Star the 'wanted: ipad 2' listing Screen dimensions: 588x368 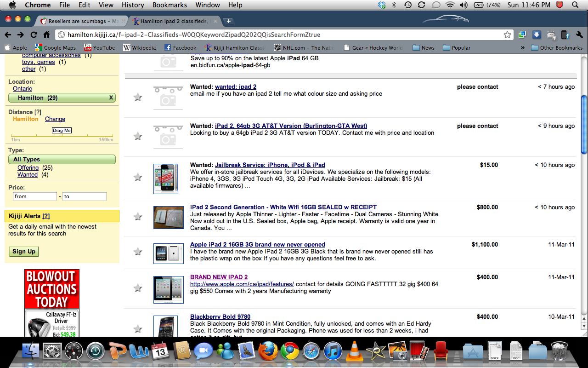pos(137,97)
